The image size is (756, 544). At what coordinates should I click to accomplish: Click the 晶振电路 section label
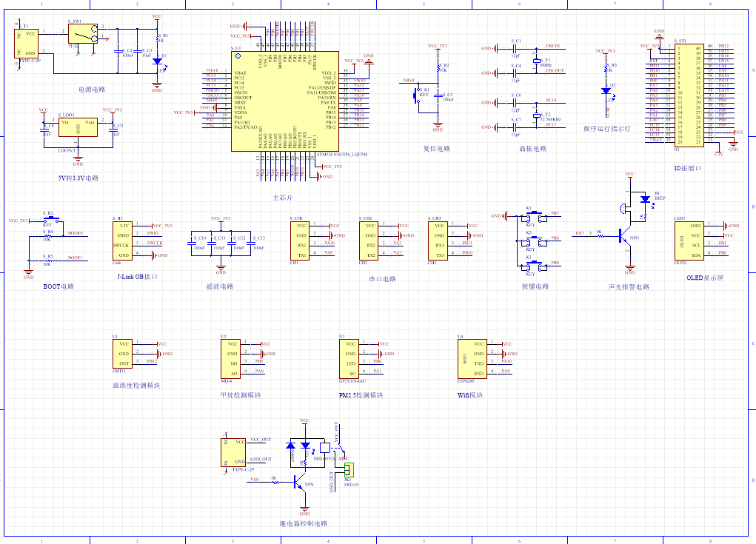(x=533, y=149)
